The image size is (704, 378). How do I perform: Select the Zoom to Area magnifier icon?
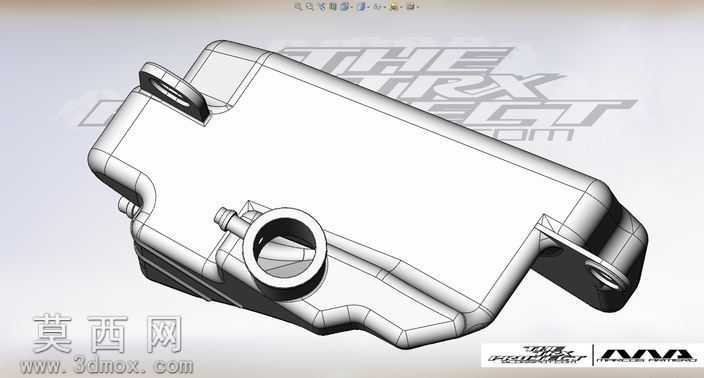tap(309, 6)
